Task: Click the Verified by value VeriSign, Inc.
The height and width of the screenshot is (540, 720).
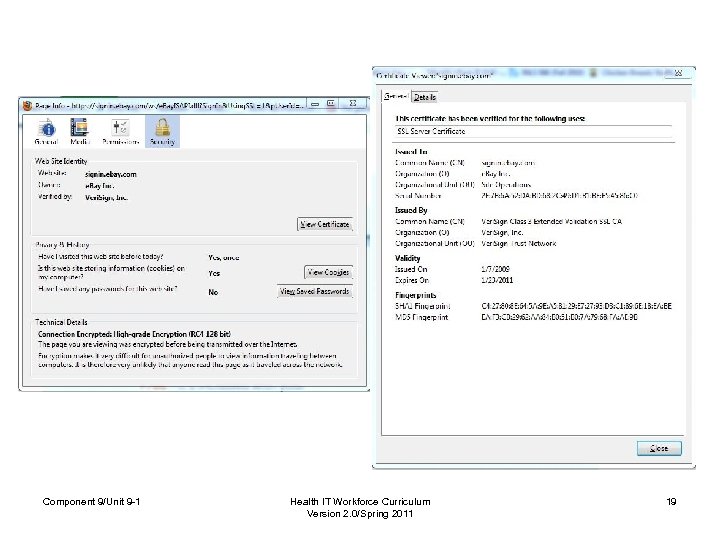Action: point(107,198)
